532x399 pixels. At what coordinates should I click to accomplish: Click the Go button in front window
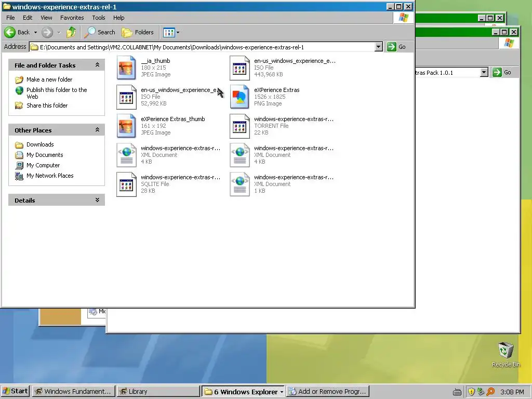point(396,47)
